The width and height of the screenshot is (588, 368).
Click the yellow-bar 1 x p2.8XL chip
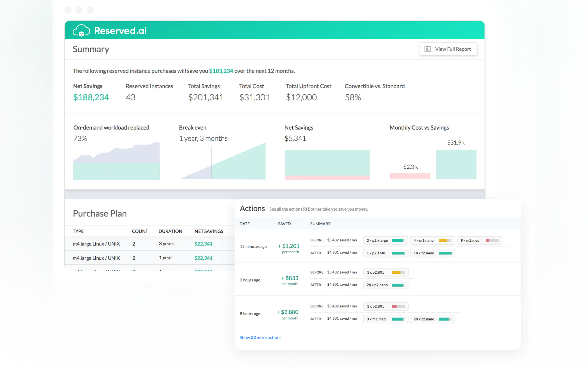click(x=385, y=272)
